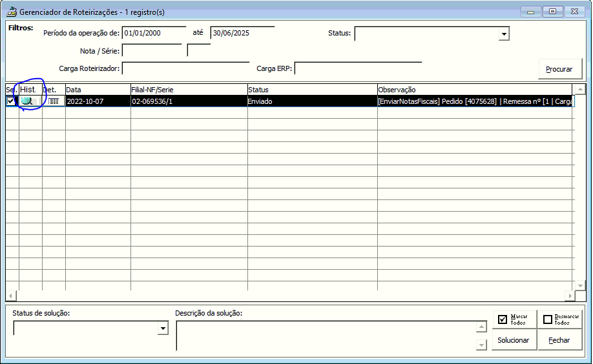593x364 pixels.
Task: Click grid horizontal scrollbar left arrow
Action: tap(11, 296)
